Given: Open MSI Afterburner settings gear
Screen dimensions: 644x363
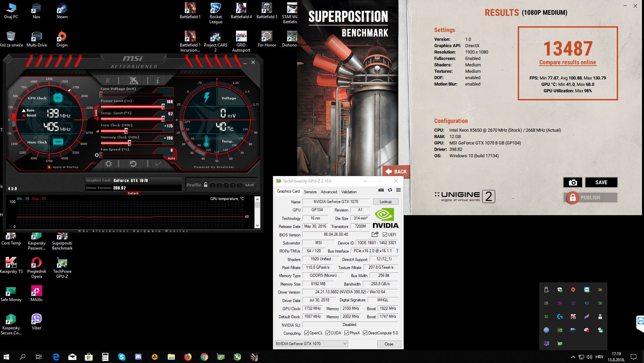Looking at the screenshot, I should (x=108, y=164).
